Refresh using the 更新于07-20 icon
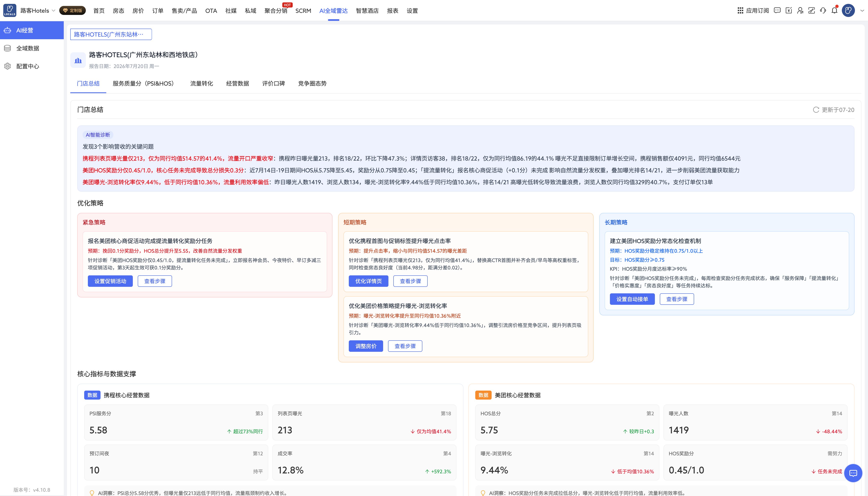 [816, 110]
